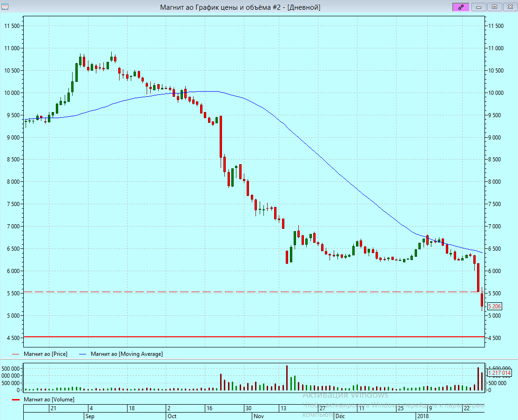Click the 'Oct' month label on time axis

click(172, 416)
